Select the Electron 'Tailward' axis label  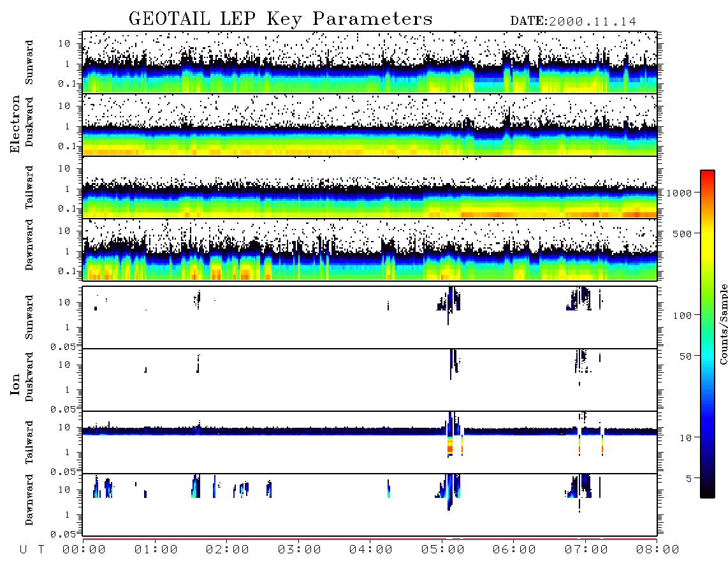[29, 187]
